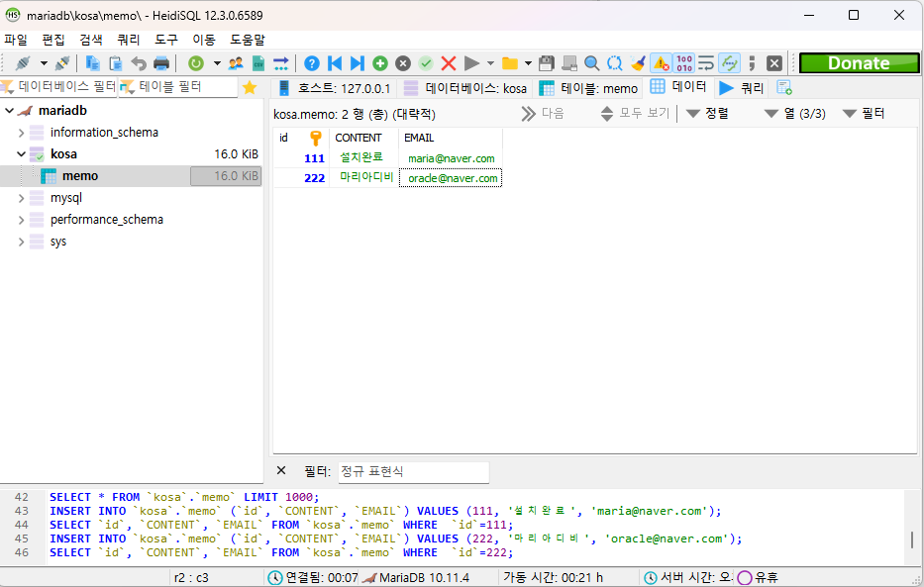The image size is (924, 587).
Task: Expand the performance_schema database node
Action: coord(21,220)
